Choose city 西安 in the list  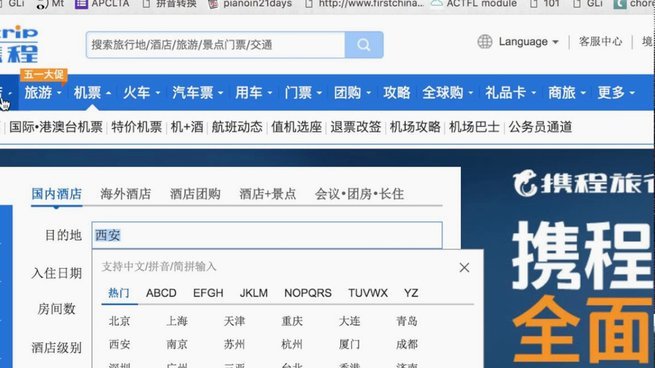coord(119,345)
